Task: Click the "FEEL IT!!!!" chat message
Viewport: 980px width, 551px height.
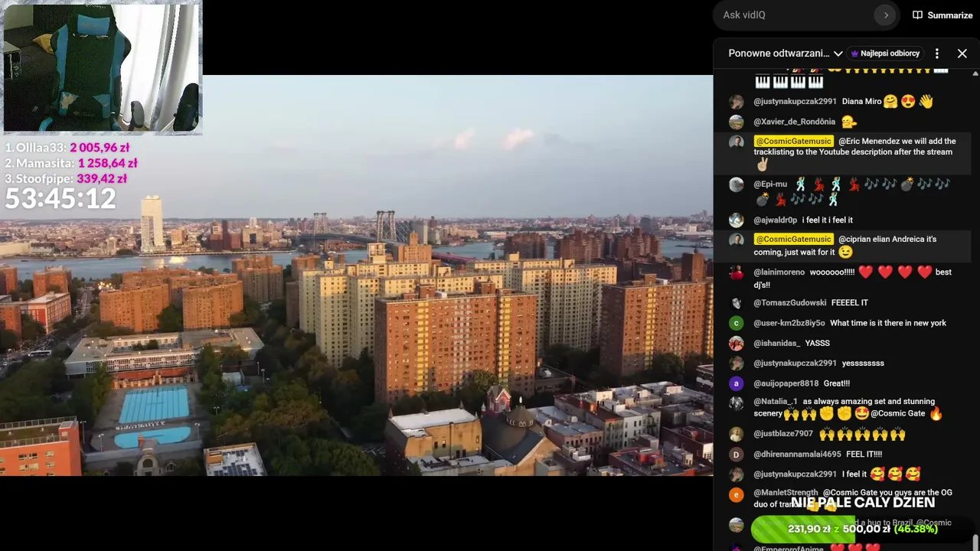Action: 864,455
